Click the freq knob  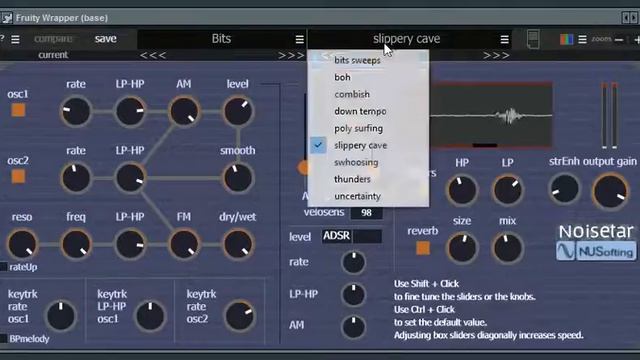click(76, 244)
